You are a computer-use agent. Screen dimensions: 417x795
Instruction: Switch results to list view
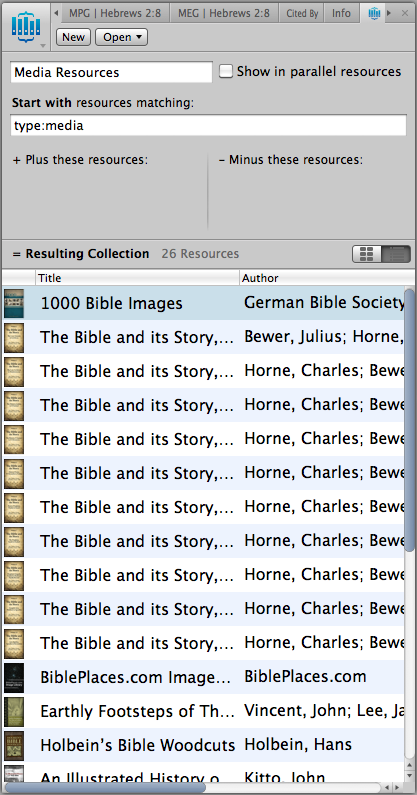pos(396,254)
